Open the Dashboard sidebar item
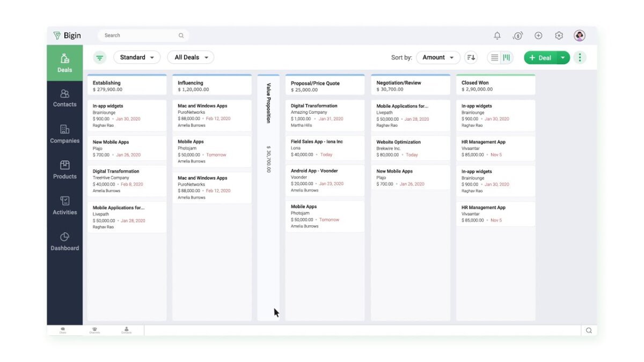This screenshot has width=644, height=362. pyautogui.click(x=64, y=241)
